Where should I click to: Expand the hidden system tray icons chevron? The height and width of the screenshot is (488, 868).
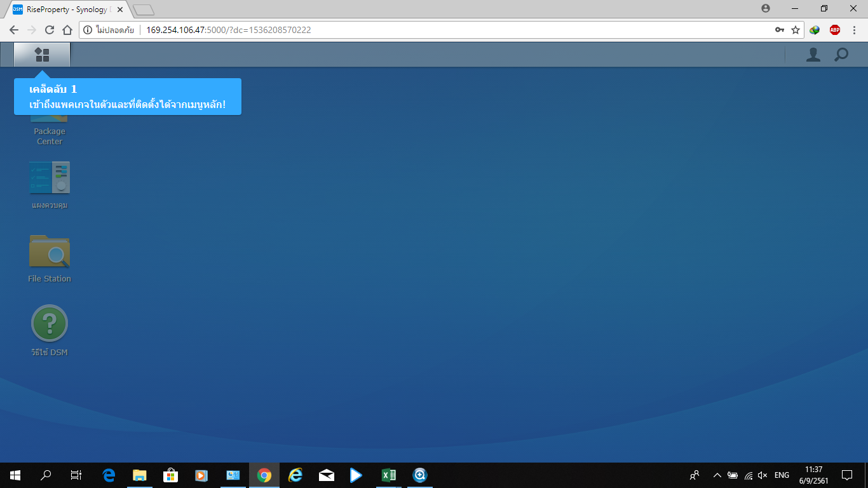coord(717,475)
